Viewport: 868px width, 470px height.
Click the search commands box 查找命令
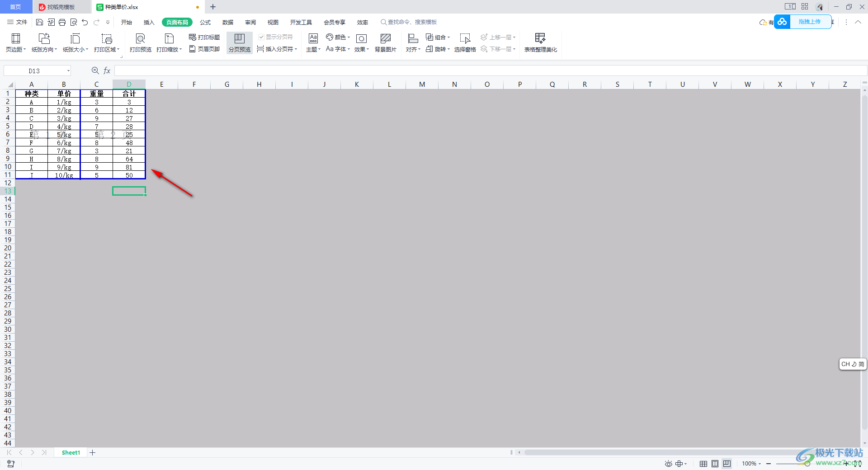click(409, 22)
